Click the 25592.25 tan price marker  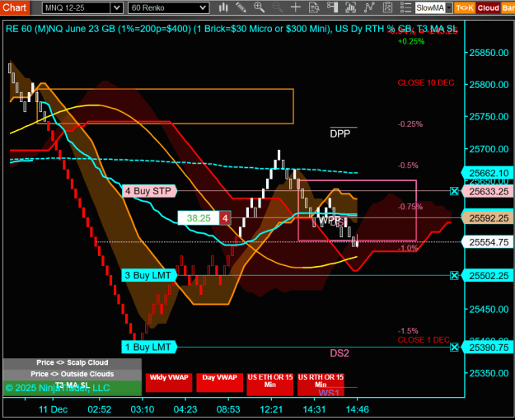(x=488, y=218)
